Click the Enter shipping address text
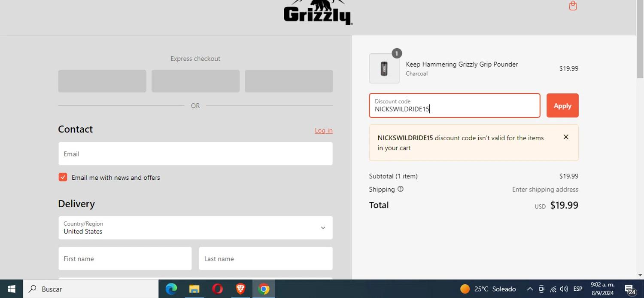644x298 pixels. 545,189
